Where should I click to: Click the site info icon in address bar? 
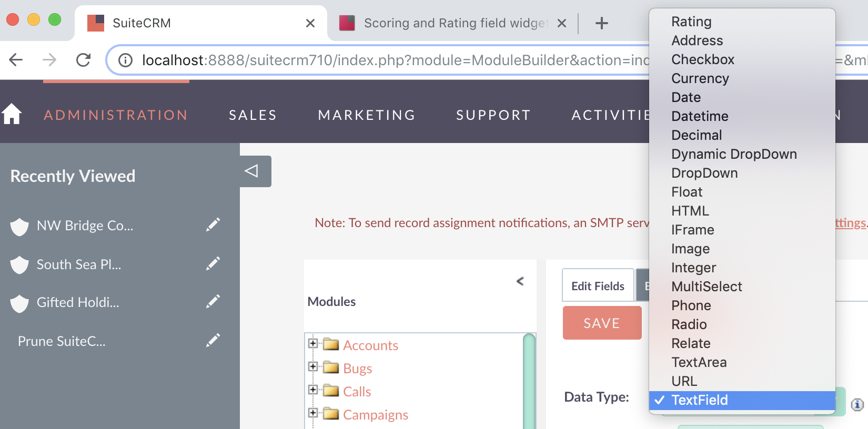pos(125,60)
